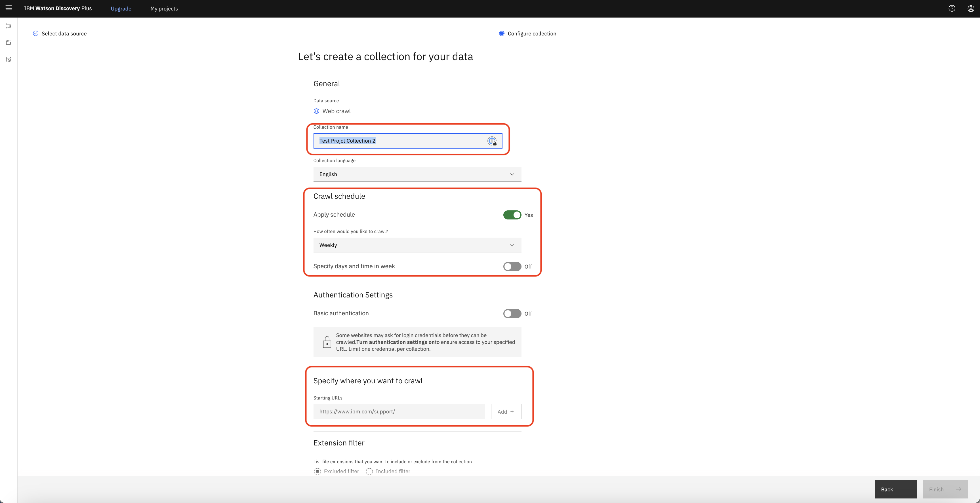Click the Web crawl globe icon
Image resolution: width=980 pixels, height=503 pixels.
[x=317, y=111]
